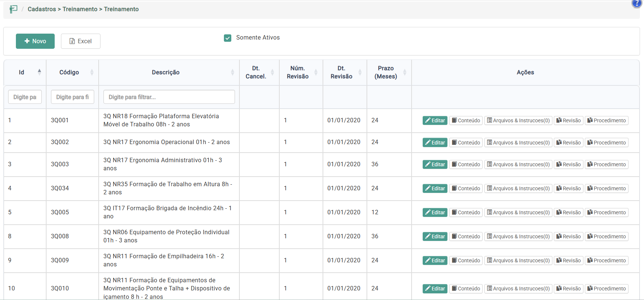Open Revisão for training 3Q010
The width and height of the screenshot is (644, 300).
click(568, 289)
